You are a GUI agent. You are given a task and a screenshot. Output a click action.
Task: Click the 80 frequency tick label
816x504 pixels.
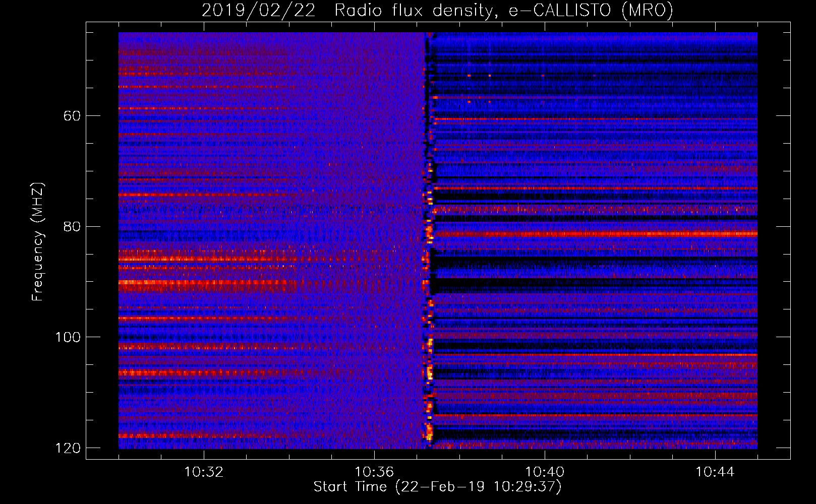pyautogui.click(x=72, y=226)
